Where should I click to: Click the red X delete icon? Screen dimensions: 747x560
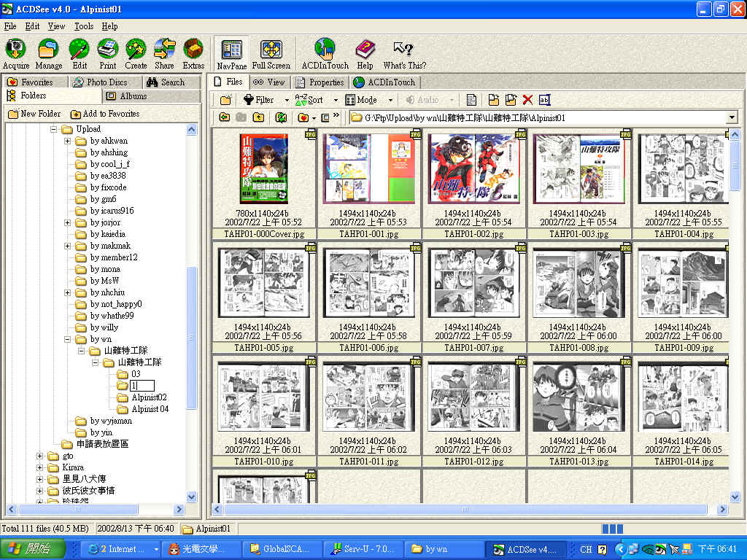[x=527, y=100]
